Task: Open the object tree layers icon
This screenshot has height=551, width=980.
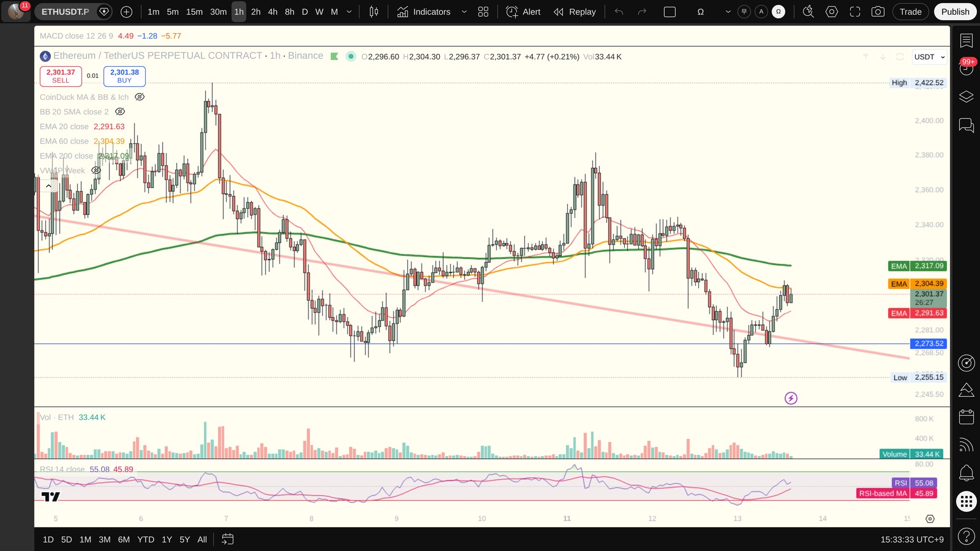Action: click(x=967, y=97)
